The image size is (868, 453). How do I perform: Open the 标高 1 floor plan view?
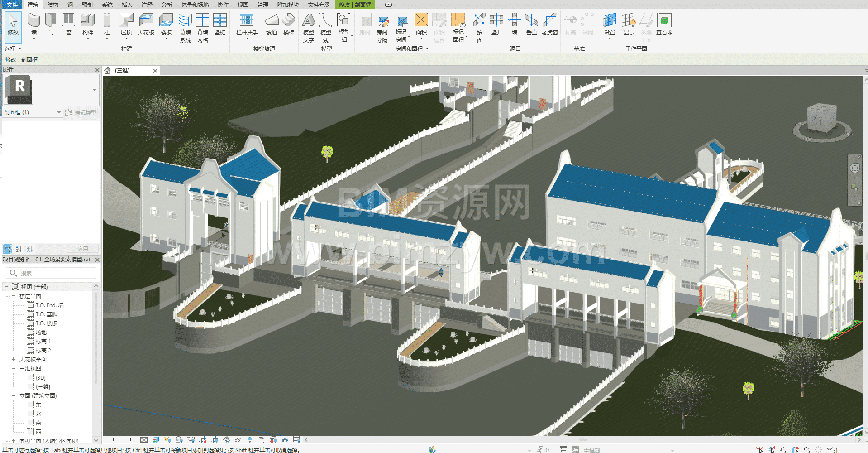[x=43, y=341]
